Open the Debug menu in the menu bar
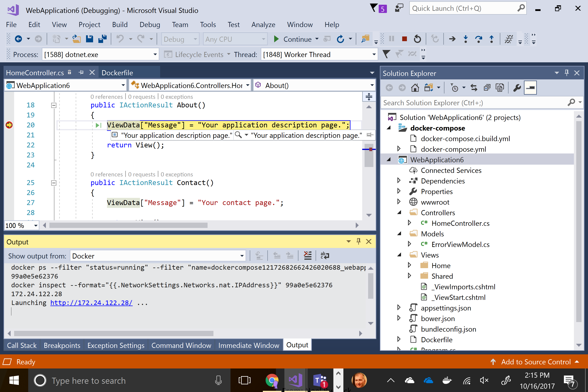 149,24
